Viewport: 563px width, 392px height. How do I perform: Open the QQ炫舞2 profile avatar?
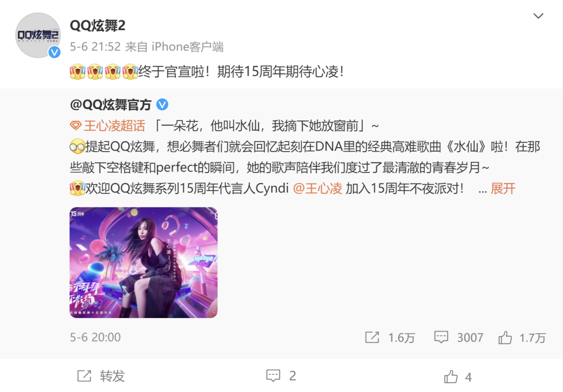[38, 35]
